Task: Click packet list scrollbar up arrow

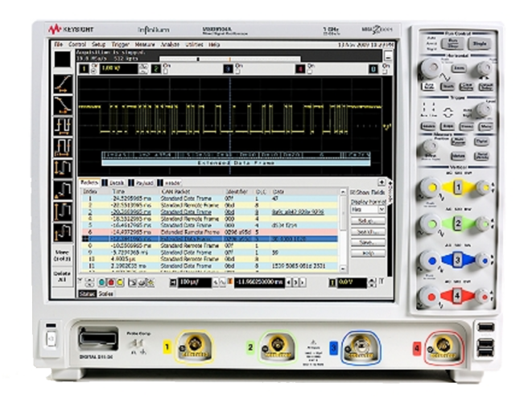Action: (343, 192)
